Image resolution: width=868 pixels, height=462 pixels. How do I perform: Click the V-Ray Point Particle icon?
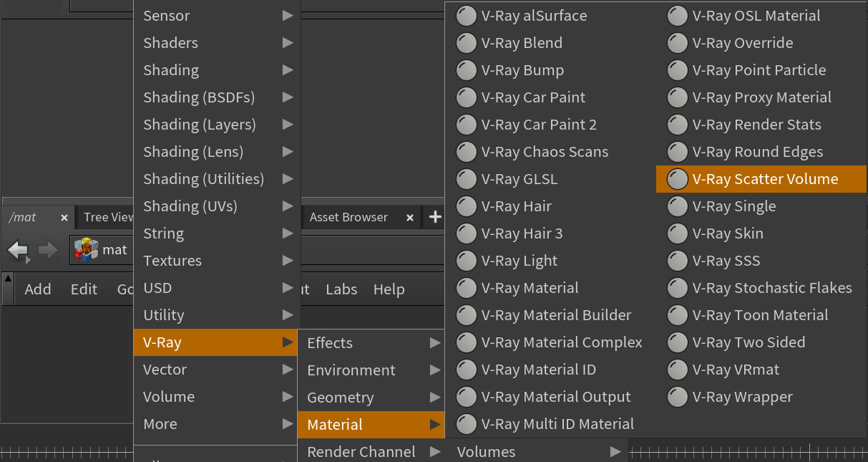(x=678, y=70)
